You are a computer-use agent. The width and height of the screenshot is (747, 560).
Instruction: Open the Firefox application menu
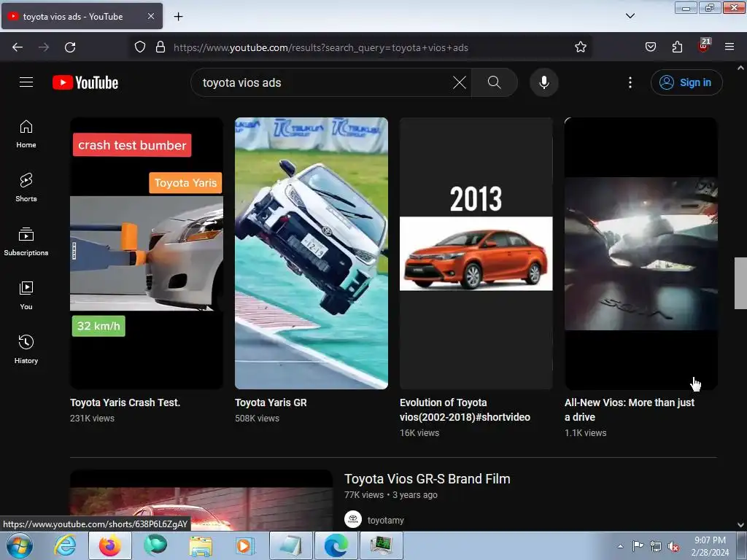pos(729,47)
